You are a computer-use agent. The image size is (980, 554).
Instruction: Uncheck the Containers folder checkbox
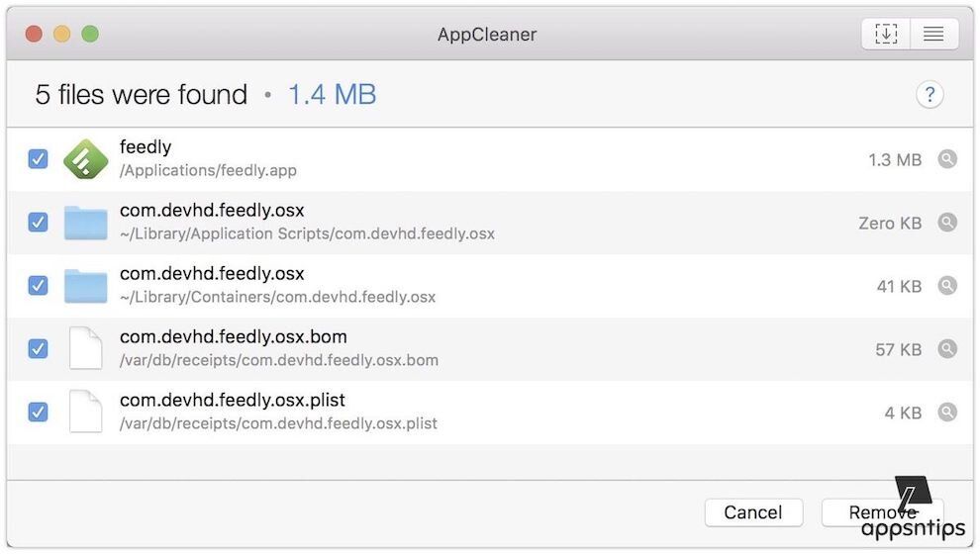pyautogui.click(x=38, y=286)
